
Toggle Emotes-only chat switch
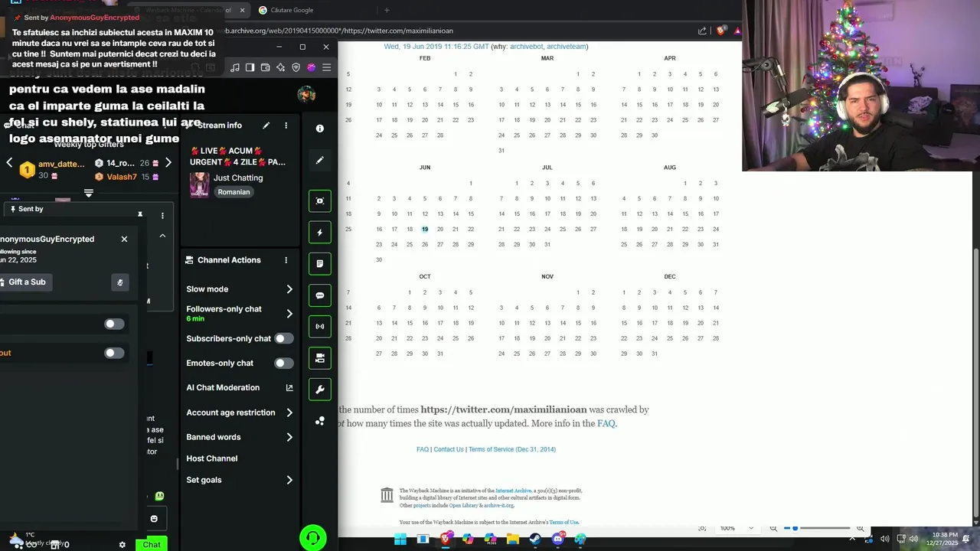[284, 364]
